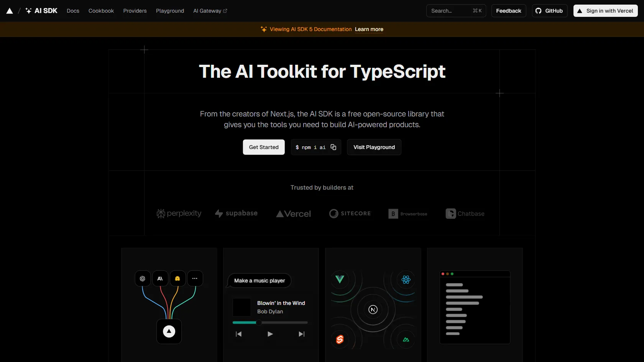Click the "Bob Dylan" artist name
Screen dimensions: 644x362
(270, 311)
